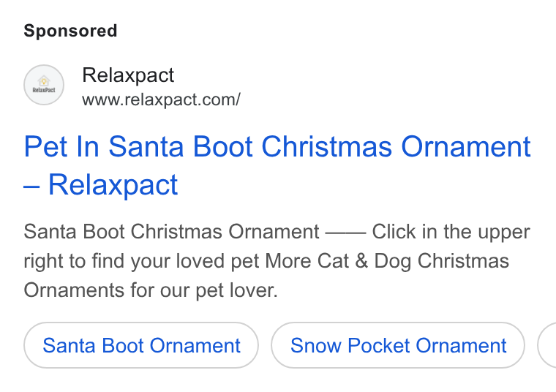Click 'Santa Boot' in the blue headline

(181, 147)
